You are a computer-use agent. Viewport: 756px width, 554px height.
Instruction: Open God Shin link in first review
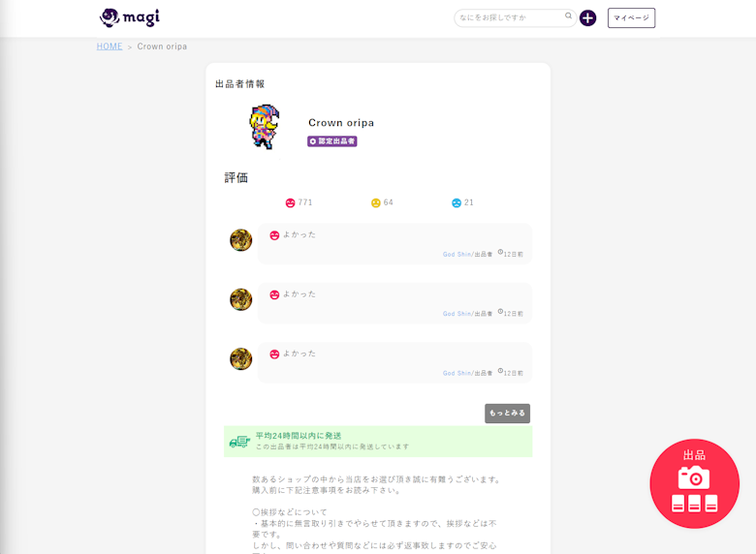[x=457, y=255]
